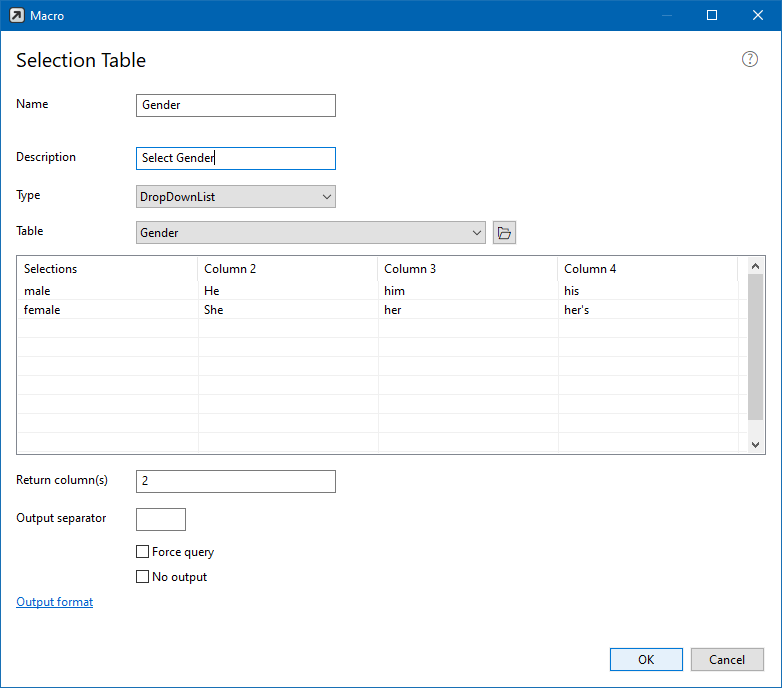
Task: Focus the Description text field
Action: (x=235, y=158)
